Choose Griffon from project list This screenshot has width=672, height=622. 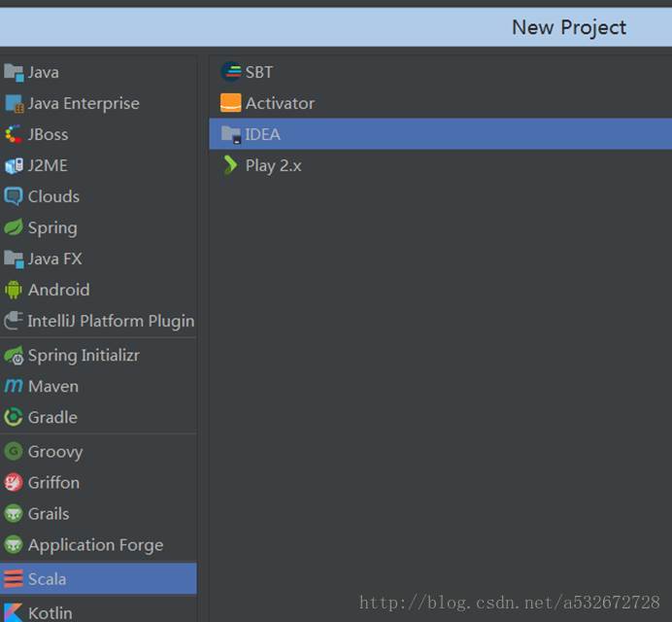[x=53, y=482]
